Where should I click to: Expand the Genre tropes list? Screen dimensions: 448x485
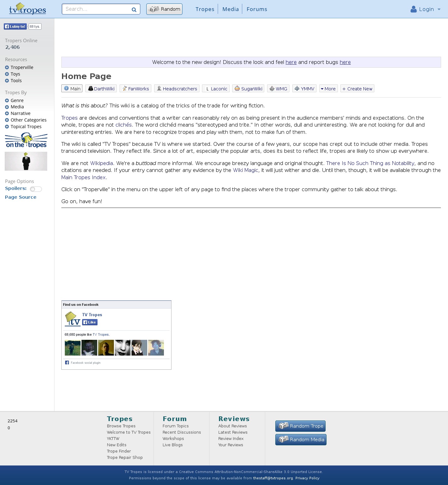(x=7, y=100)
